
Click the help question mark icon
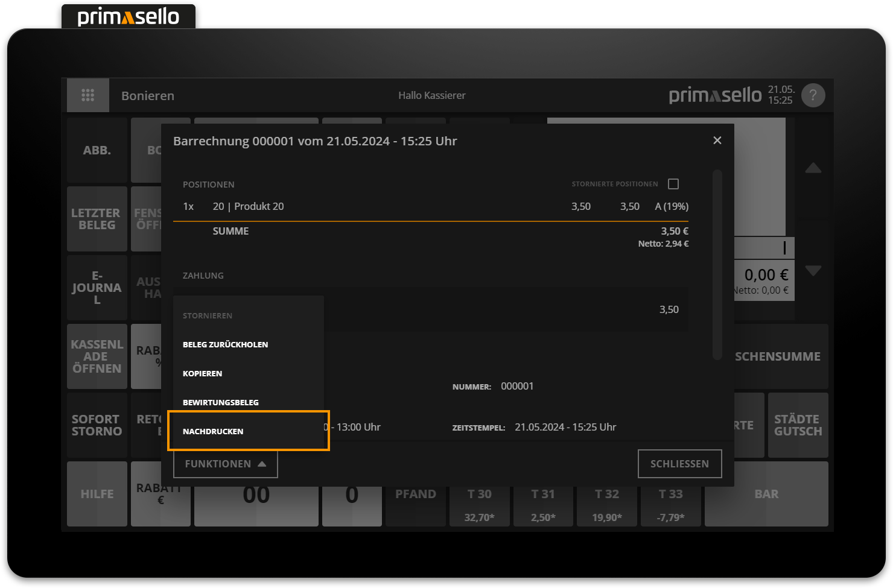[x=813, y=95]
